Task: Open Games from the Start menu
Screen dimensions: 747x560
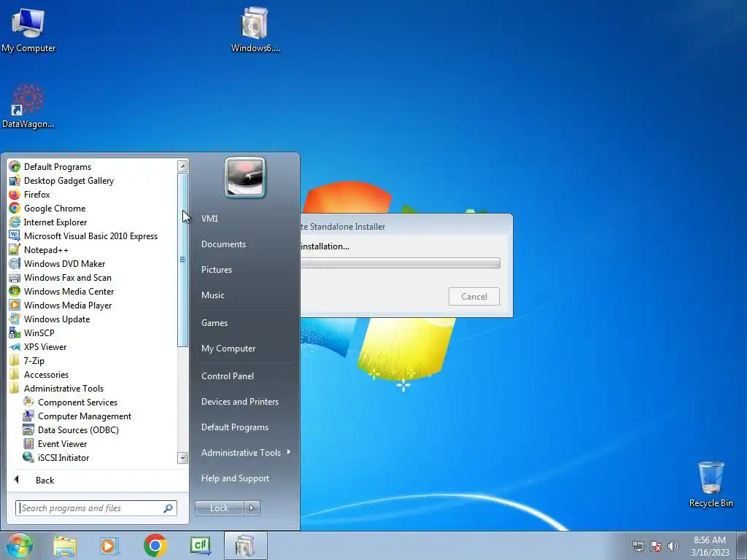Action: tap(214, 323)
